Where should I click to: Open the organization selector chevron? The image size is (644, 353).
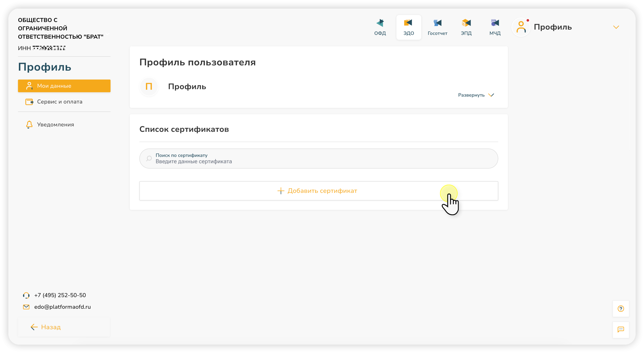pyautogui.click(x=108, y=33)
